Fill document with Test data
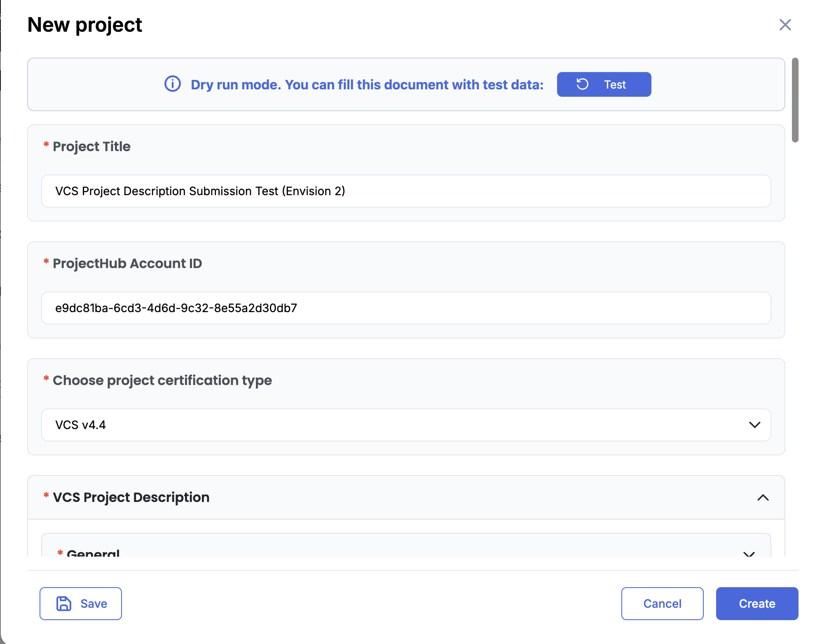This screenshot has height=644, width=815. click(x=604, y=84)
